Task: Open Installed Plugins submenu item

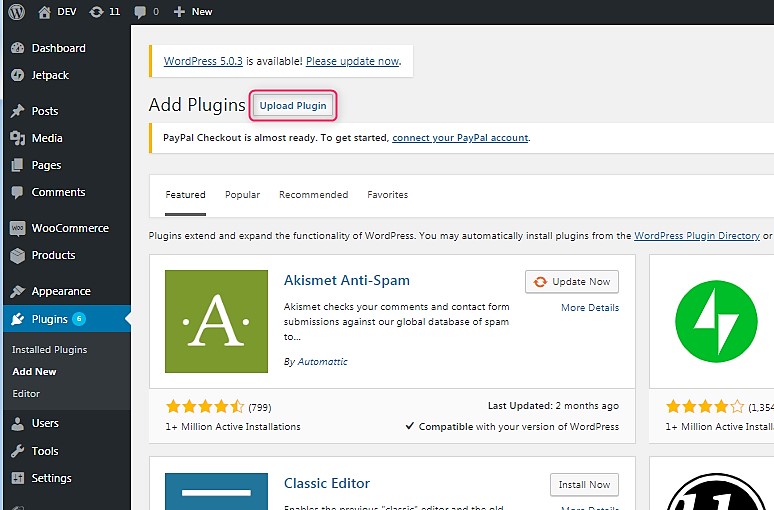Action: point(49,350)
